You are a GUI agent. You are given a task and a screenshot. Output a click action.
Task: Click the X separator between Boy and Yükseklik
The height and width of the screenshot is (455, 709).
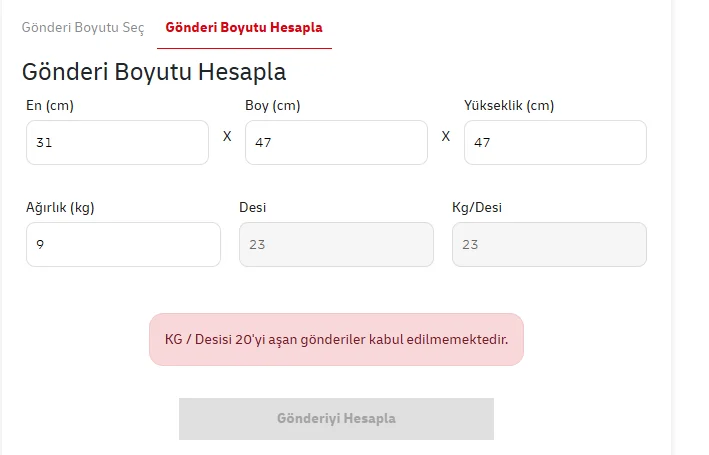click(x=446, y=136)
